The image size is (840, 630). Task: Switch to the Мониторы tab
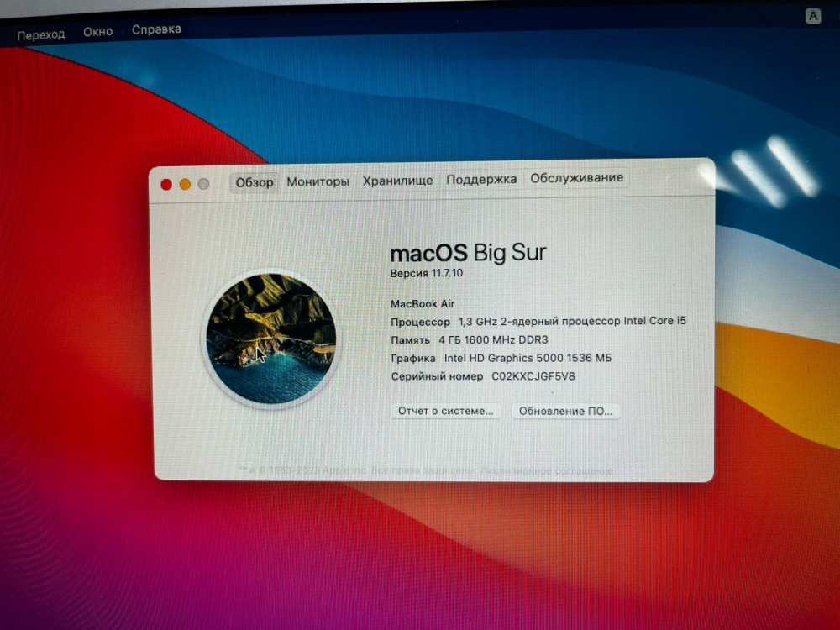[x=318, y=181]
